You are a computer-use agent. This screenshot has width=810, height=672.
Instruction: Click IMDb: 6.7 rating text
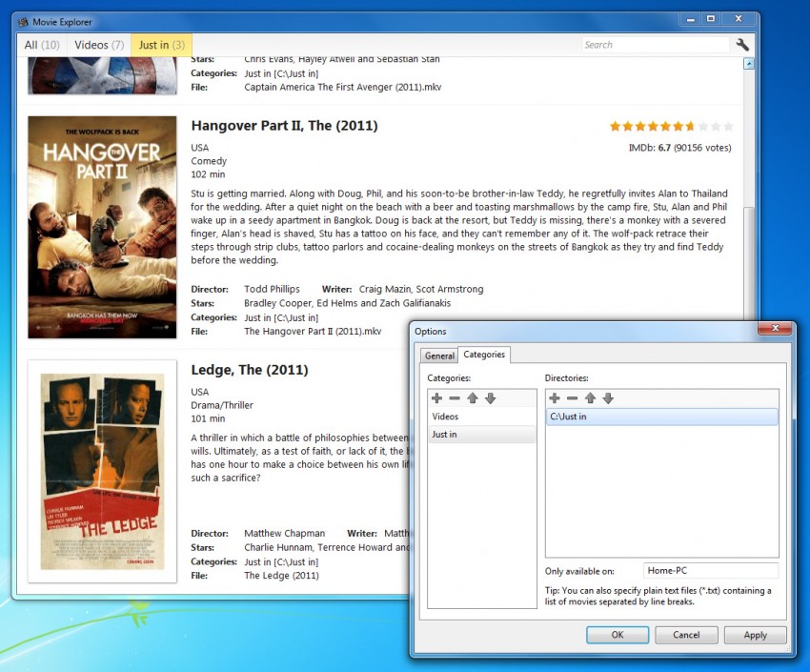pos(679,148)
